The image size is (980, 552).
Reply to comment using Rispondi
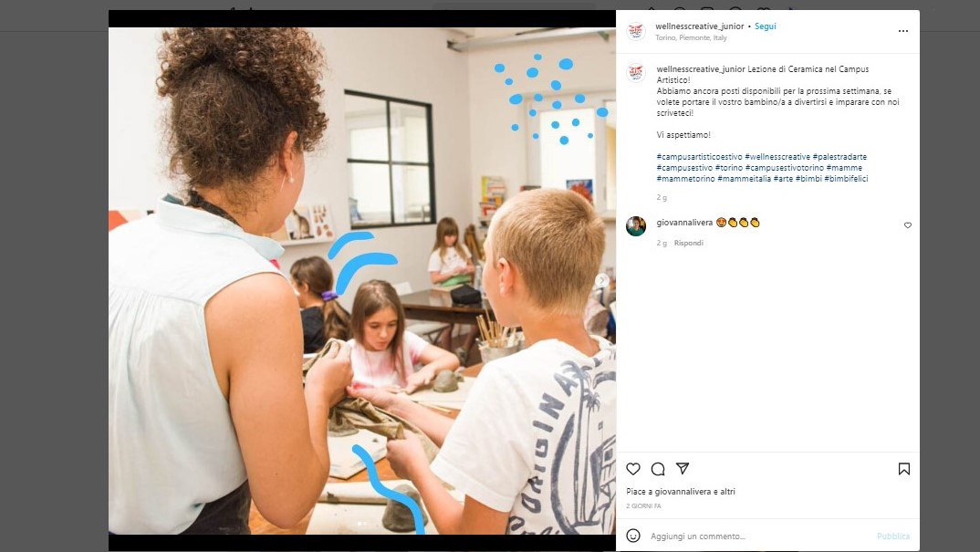(688, 244)
